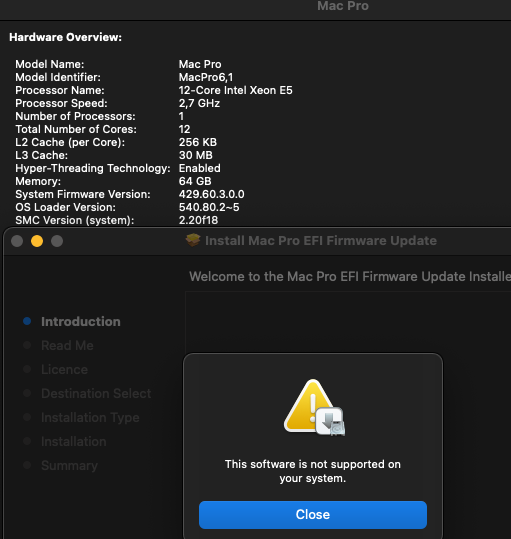The height and width of the screenshot is (539, 511).
Task: Select the Introduction step in the sidebar
Action: click(81, 322)
